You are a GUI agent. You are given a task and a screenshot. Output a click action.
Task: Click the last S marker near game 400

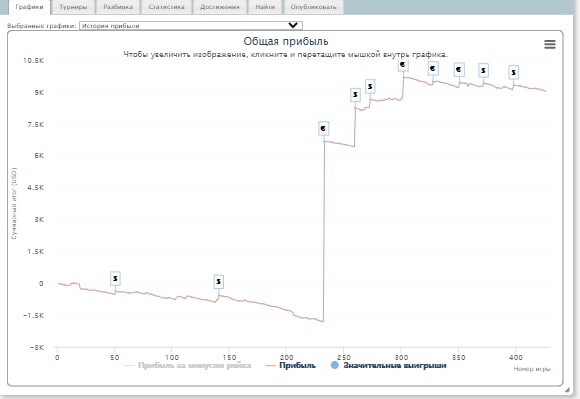point(513,72)
